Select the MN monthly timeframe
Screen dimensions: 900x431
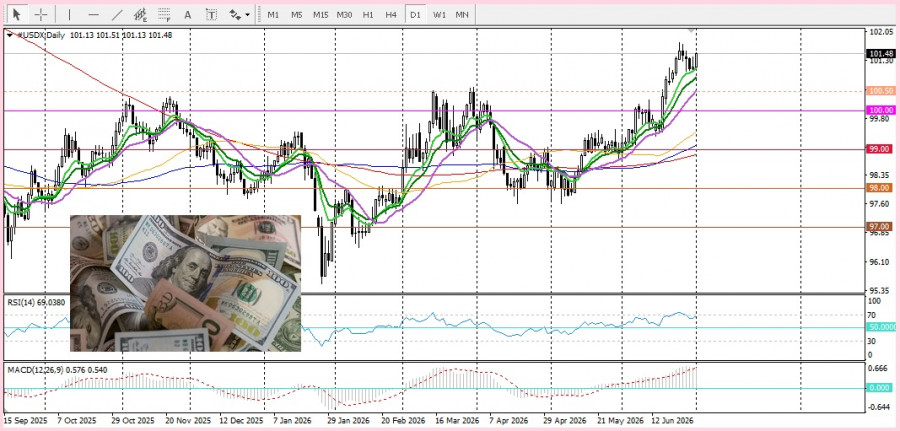tap(462, 15)
